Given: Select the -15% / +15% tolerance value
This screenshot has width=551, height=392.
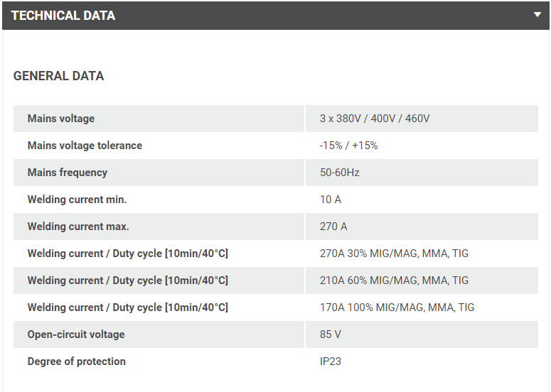Looking at the screenshot, I should click(349, 146).
